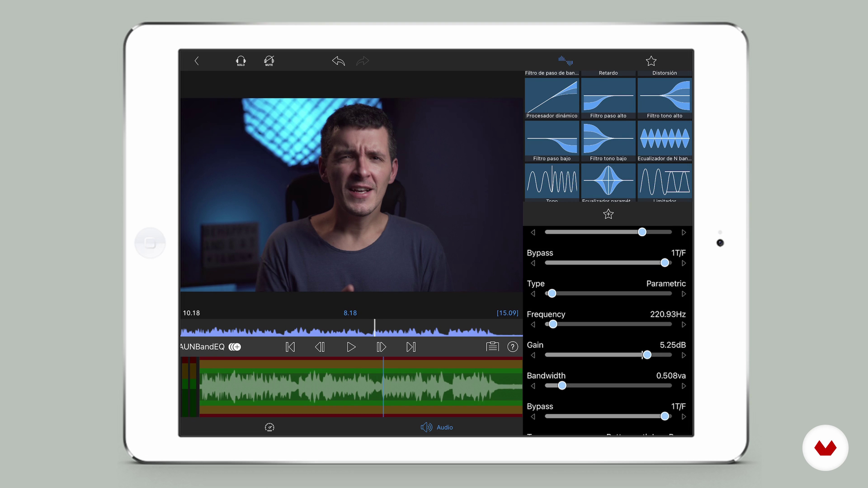
Task: Click the playhead on mini waveform
Action: pos(374,328)
